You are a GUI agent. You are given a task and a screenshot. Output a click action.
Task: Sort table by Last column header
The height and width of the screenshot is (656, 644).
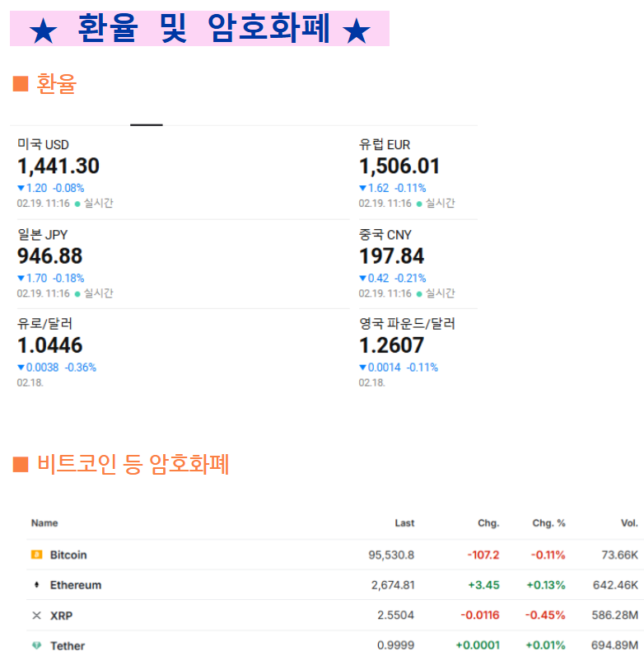[x=404, y=523]
